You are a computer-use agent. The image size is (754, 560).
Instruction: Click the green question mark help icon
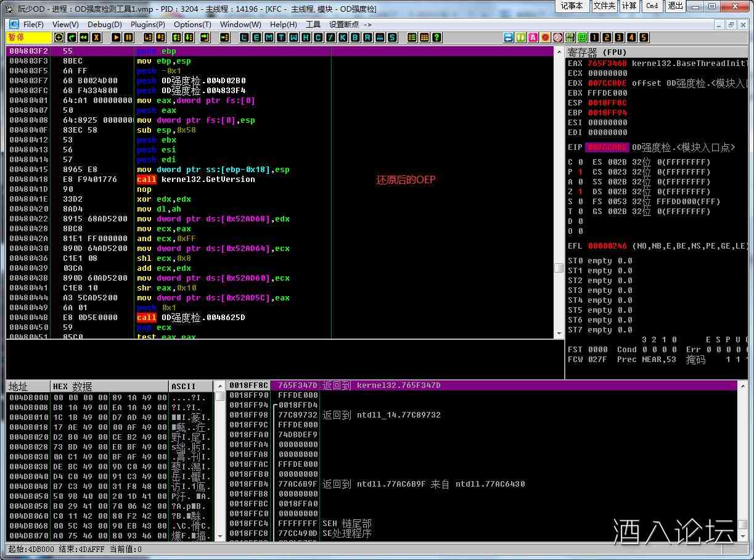pyautogui.click(x=437, y=38)
